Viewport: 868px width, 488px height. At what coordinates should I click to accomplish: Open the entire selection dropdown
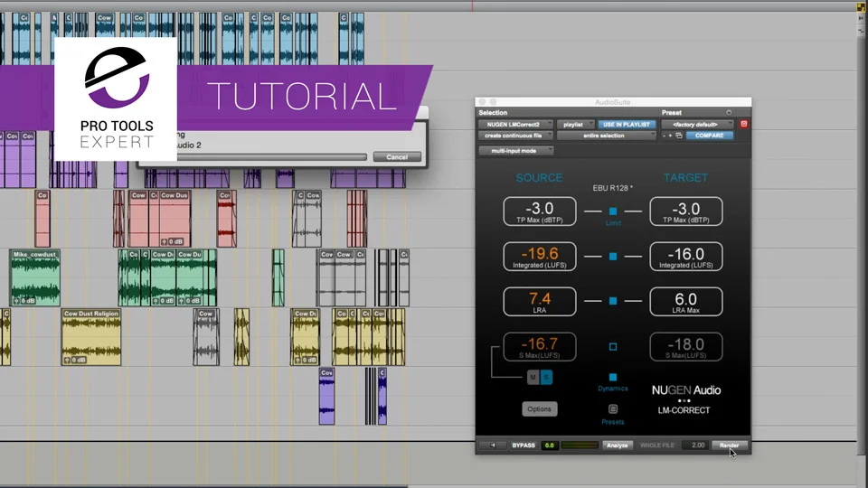606,136
